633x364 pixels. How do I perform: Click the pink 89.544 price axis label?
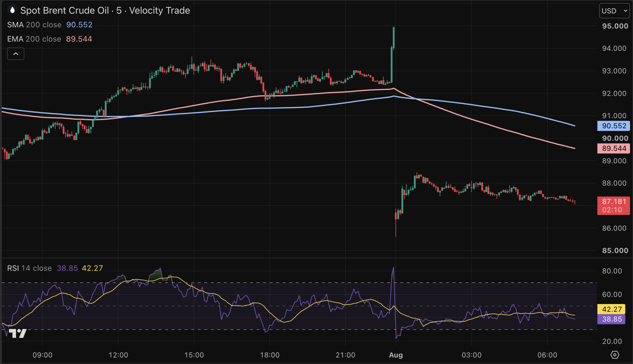(x=614, y=149)
